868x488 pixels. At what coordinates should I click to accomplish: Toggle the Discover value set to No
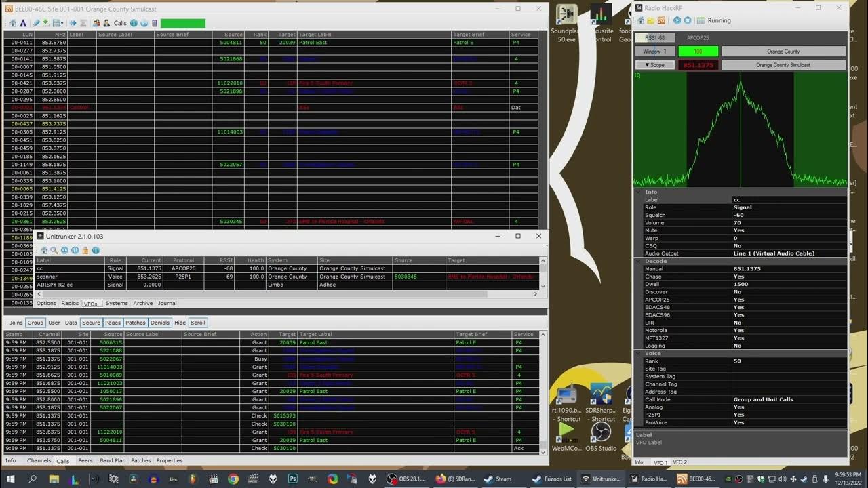click(x=789, y=292)
